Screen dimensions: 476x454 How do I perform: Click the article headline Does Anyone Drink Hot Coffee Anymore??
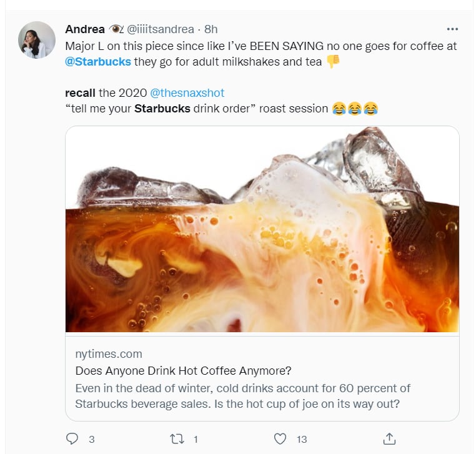pos(184,370)
